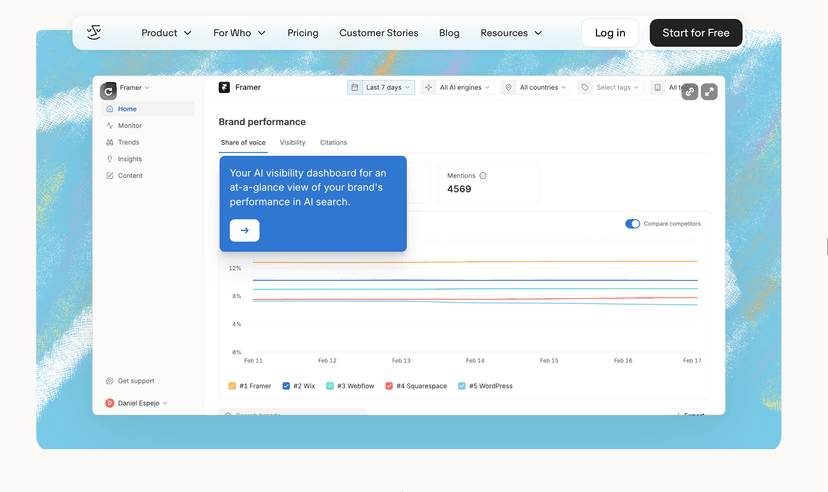828x492 pixels.
Task: Open the Framer workspace switcher in sidebar
Action: 134,88
